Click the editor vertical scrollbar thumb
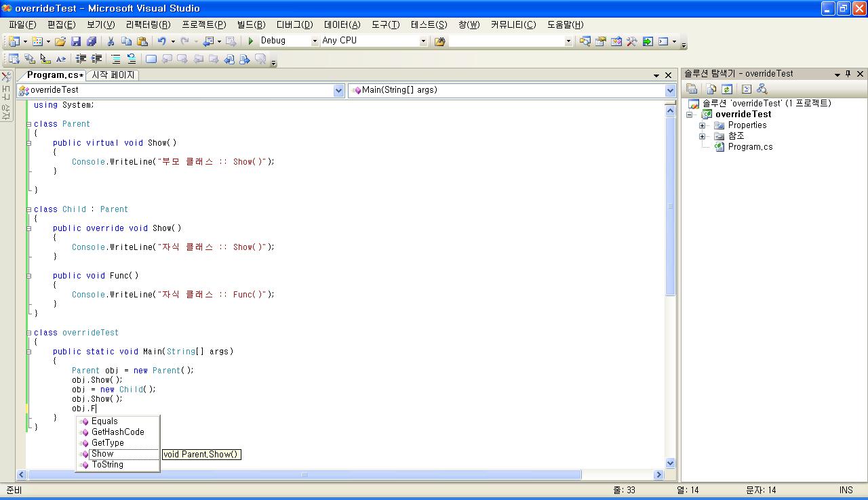 point(670,206)
